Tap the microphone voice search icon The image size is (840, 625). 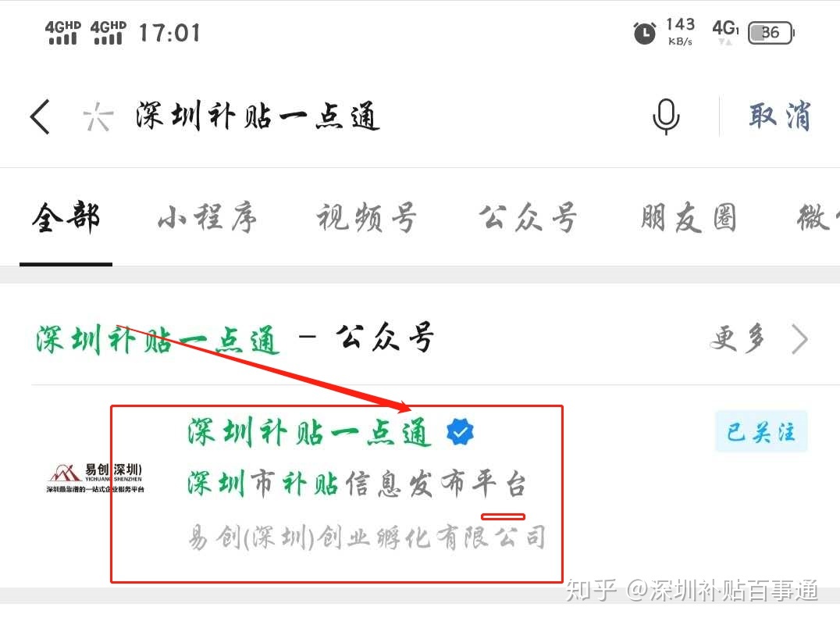666,116
